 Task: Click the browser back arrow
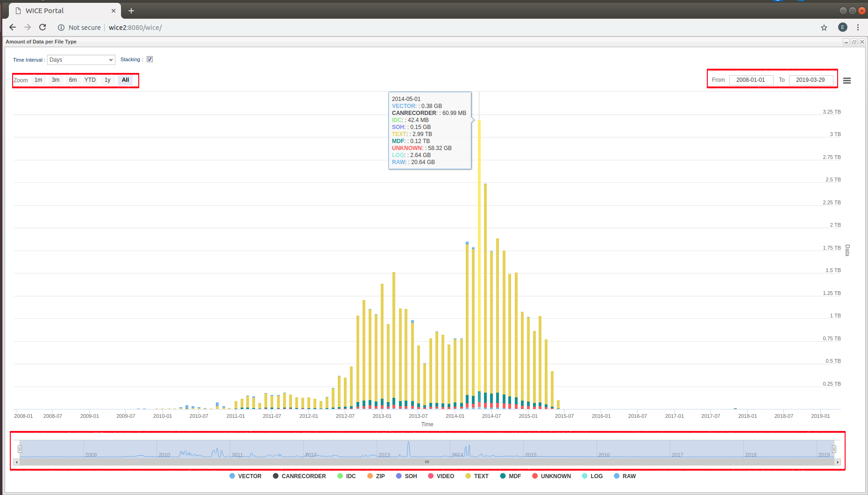[x=13, y=28]
